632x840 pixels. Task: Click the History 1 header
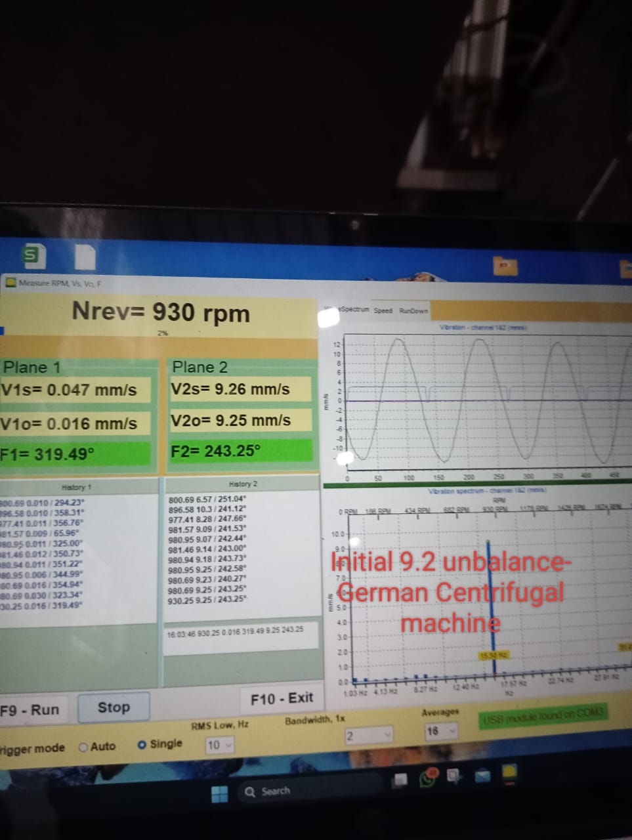coord(76,488)
